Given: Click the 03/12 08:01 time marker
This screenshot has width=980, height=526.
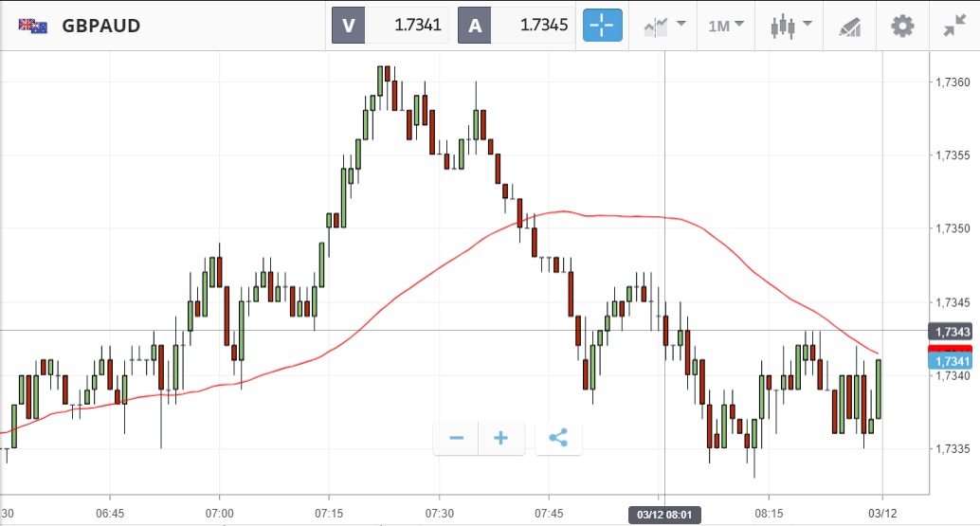Looking at the screenshot, I should (664, 515).
